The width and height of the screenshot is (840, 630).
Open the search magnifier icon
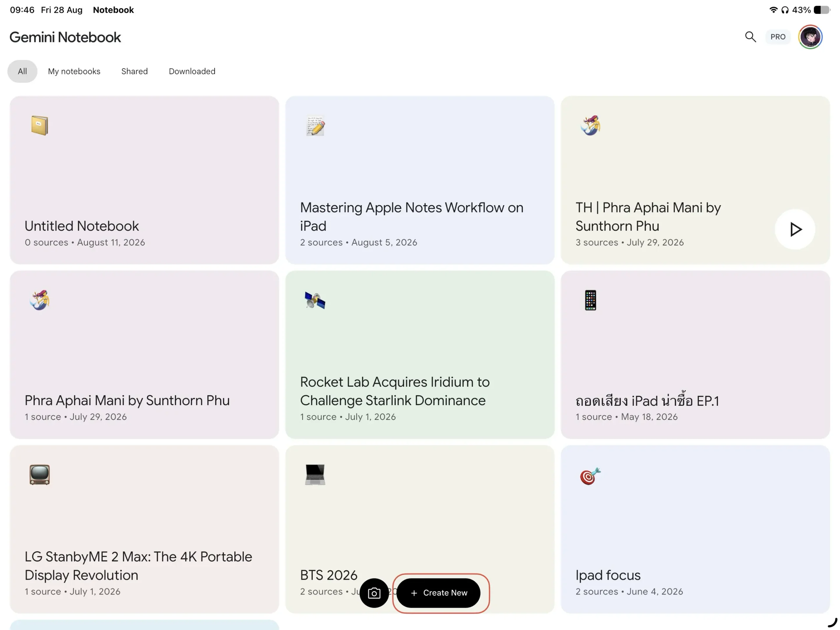(x=750, y=37)
